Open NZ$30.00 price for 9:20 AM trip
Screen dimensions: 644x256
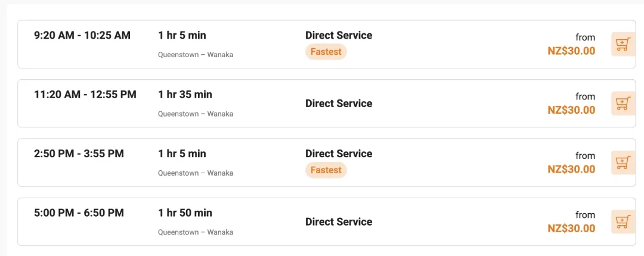pos(571,51)
